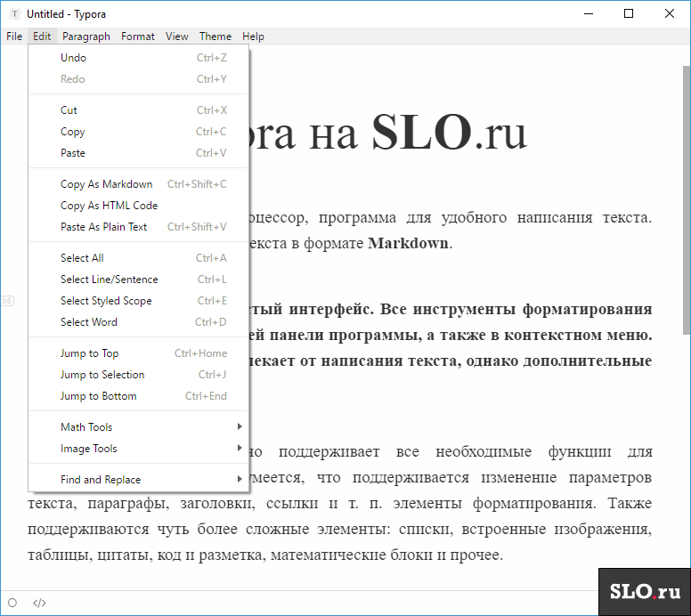Maximize the Typora window
Image resolution: width=691 pixels, height=616 pixels.
[629, 14]
